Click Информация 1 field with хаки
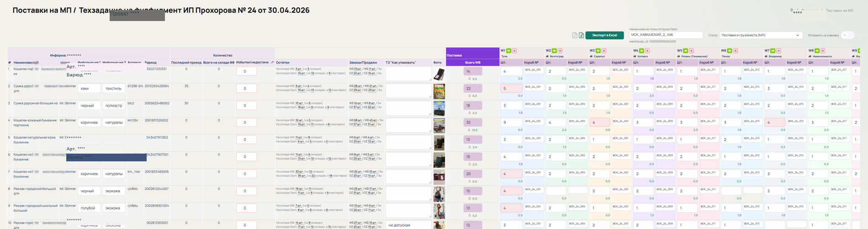The image size is (868, 229). [x=89, y=88]
